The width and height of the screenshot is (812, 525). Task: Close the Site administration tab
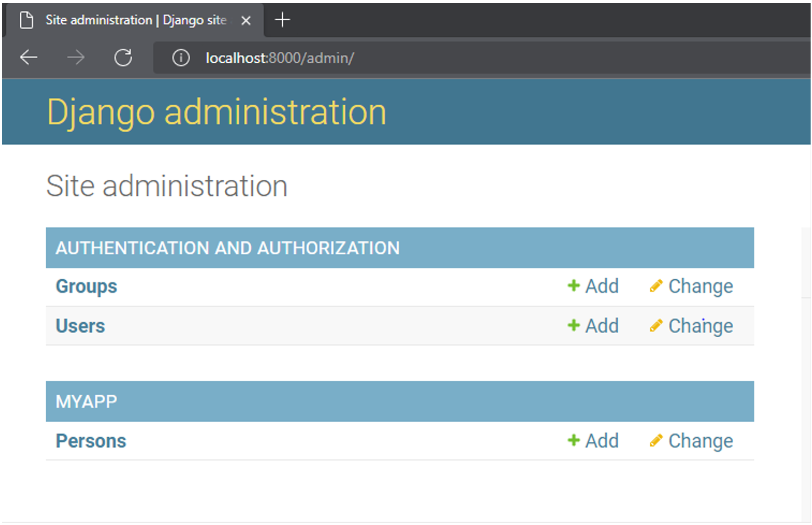[246, 20]
